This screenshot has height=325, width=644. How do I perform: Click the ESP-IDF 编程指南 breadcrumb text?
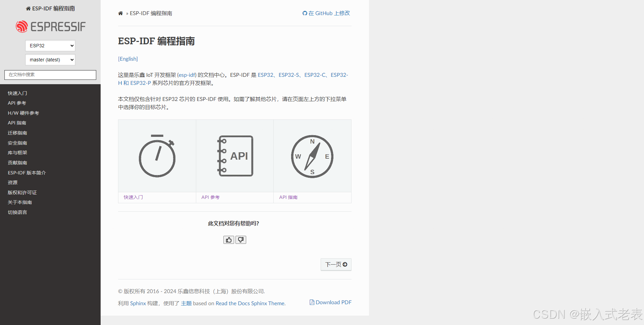[151, 13]
